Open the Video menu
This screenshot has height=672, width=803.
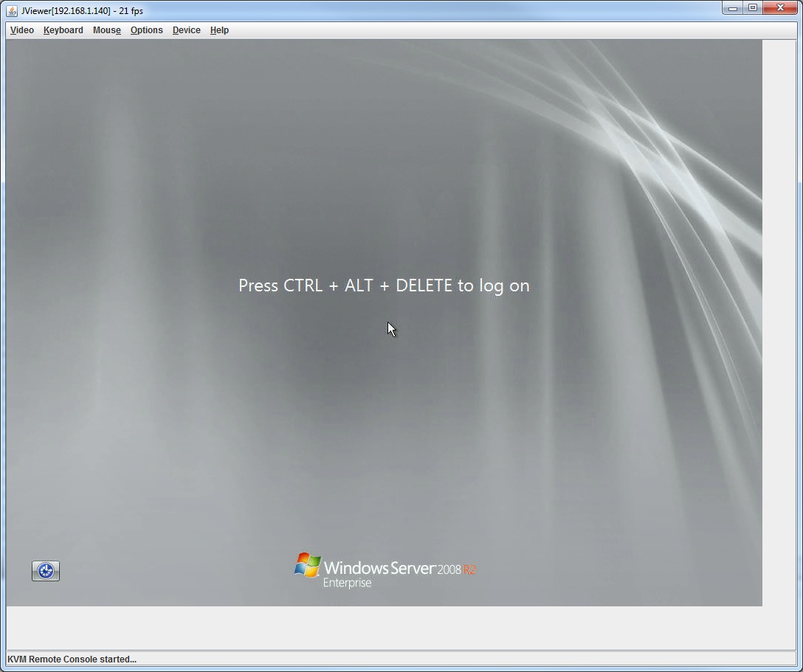tap(22, 30)
